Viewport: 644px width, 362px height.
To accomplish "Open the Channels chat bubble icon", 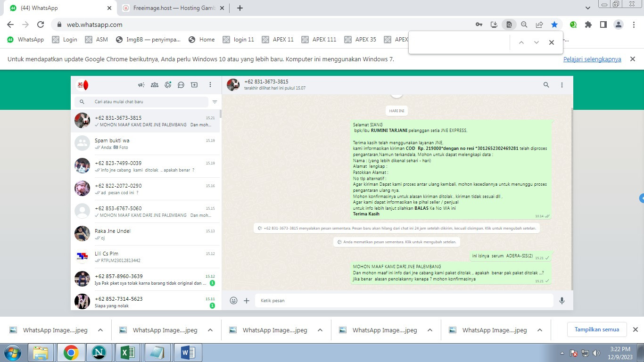I will point(181,85).
